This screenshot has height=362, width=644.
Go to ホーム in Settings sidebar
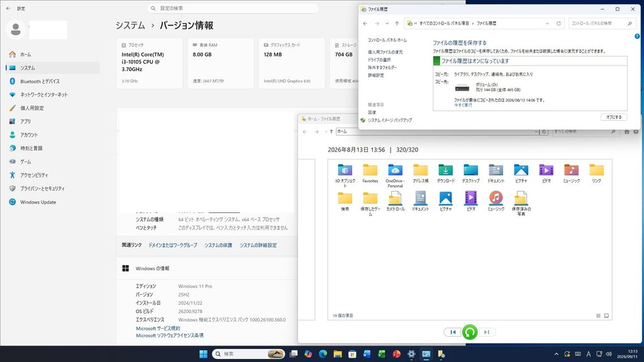(53, 55)
